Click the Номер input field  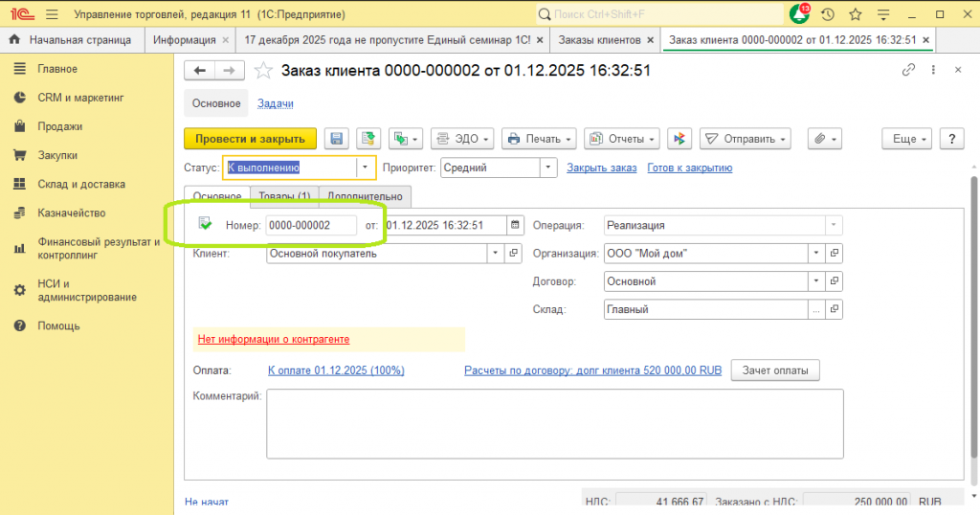[x=311, y=225]
